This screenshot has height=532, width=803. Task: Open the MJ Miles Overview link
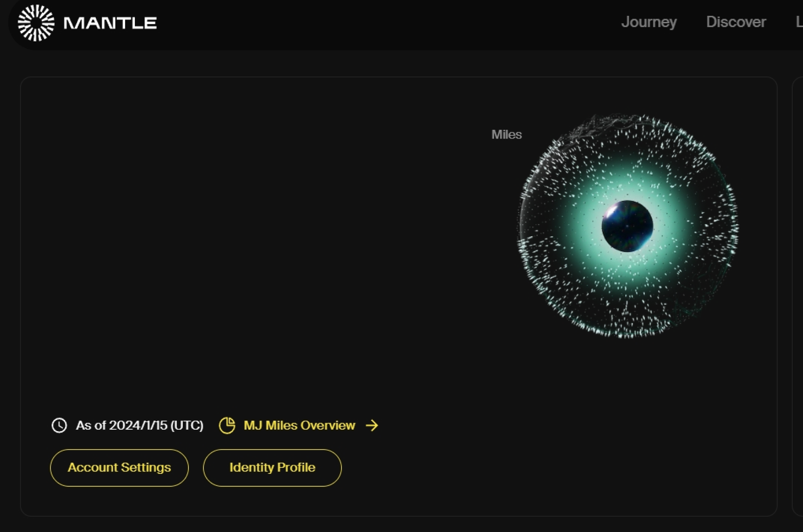(299, 425)
